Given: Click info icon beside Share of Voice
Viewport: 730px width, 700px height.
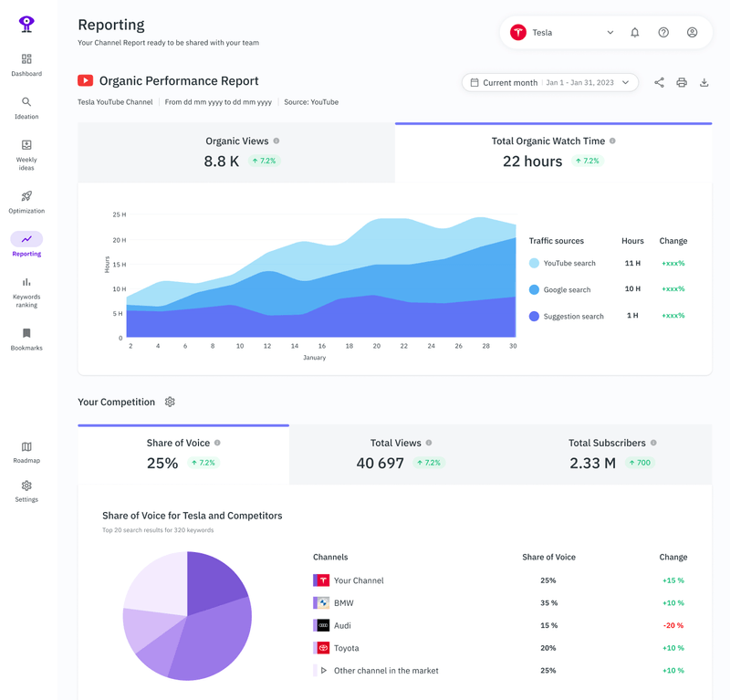Looking at the screenshot, I should pyautogui.click(x=217, y=443).
